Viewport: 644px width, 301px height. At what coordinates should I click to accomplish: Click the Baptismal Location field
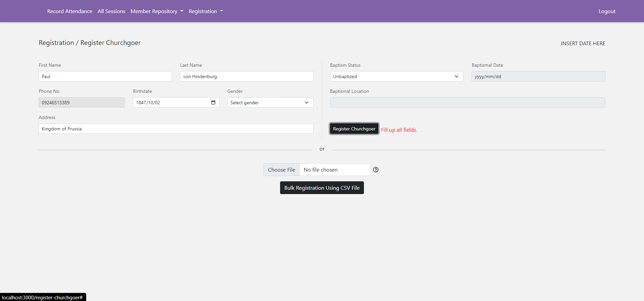pos(467,103)
